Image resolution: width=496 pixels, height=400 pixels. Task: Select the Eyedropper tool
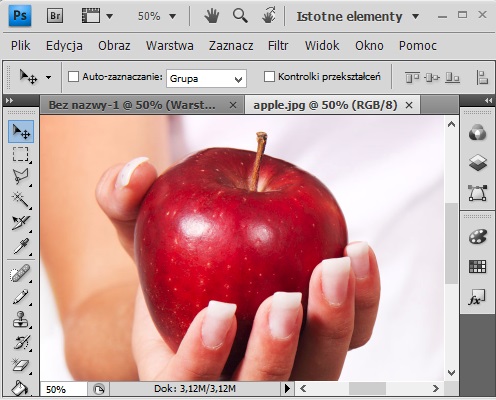click(21, 246)
